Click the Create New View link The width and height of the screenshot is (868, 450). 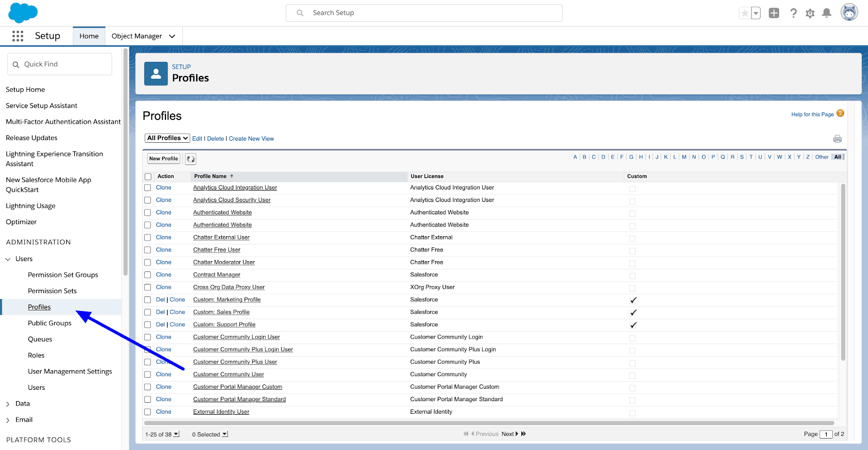pyautogui.click(x=251, y=139)
